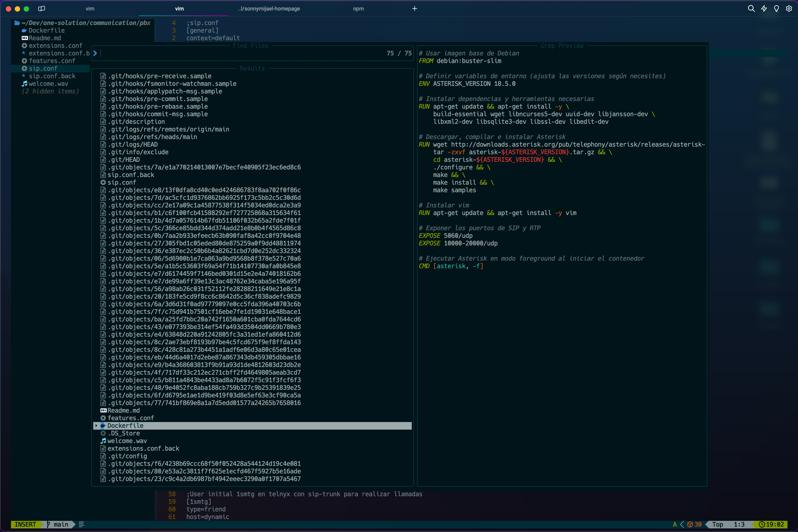This screenshot has width=798, height=532.
Task: Click gear icon beside sip.conf in results
Action: point(103,183)
